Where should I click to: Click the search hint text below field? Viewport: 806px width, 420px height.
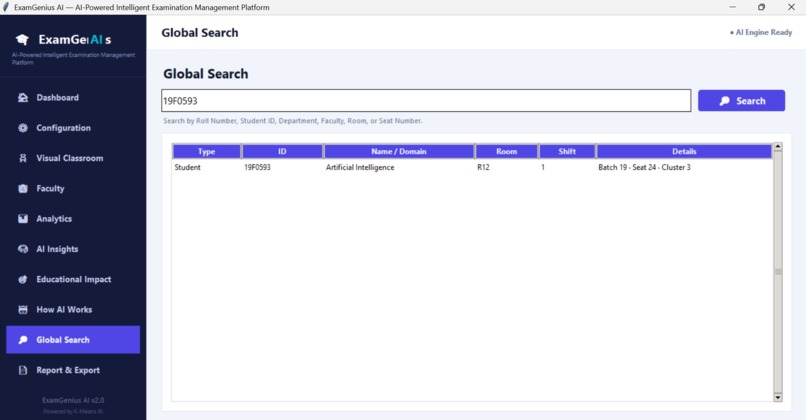pyautogui.click(x=292, y=121)
